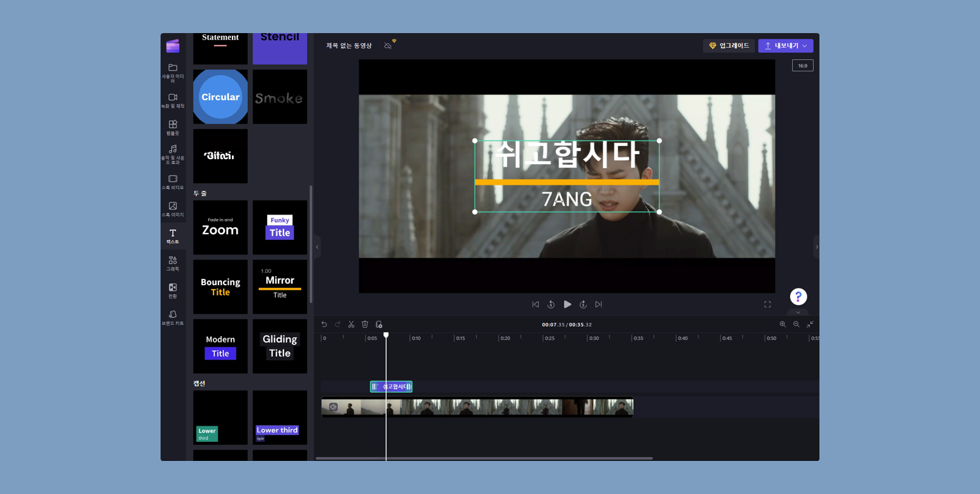980x494 pixels.
Task: Expand the right properties panel
Action: click(x=817, y=247)
